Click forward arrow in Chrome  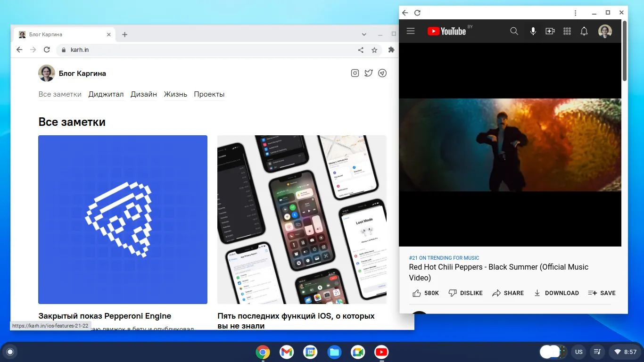[33, 49]
